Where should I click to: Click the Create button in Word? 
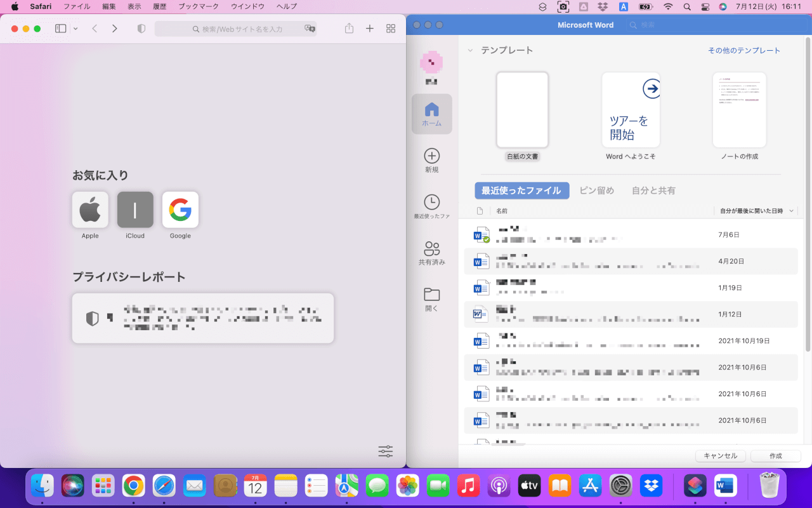click(776, 456)
